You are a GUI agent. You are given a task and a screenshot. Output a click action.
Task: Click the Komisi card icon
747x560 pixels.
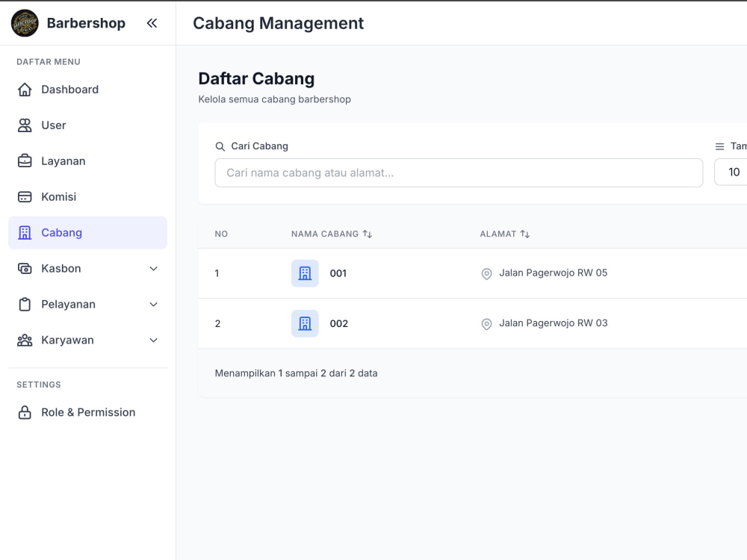coord(25,196)
